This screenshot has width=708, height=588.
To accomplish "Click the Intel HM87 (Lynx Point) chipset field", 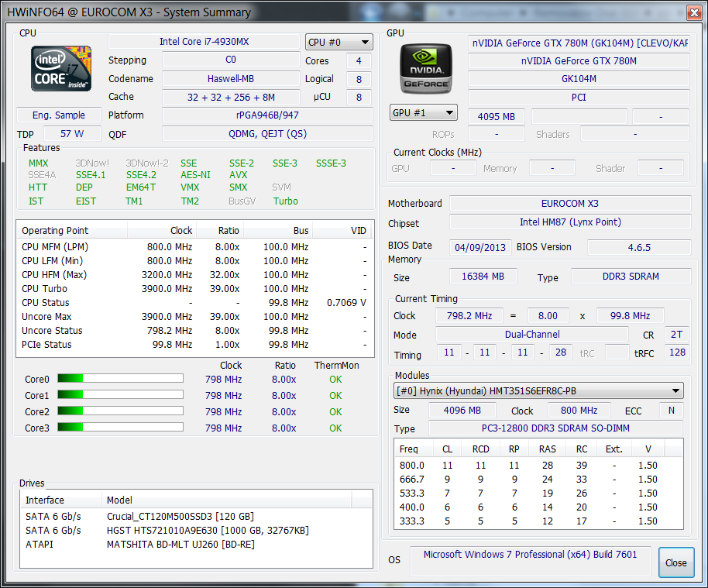I will point(570,222).
